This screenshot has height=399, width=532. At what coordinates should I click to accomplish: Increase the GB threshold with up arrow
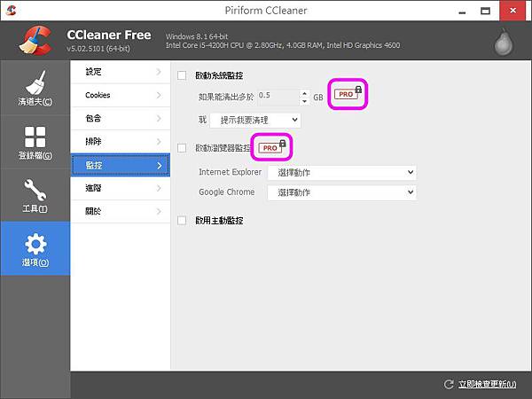click(305, 93)
